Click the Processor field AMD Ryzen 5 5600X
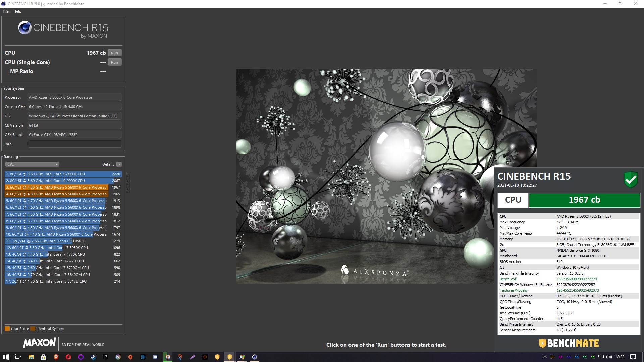Viewport: 644px width, 362px height. pos(74,97)
